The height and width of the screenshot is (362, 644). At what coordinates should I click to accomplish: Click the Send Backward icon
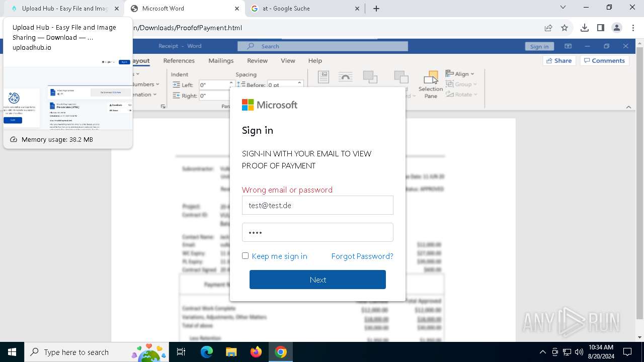coord(401,77)
